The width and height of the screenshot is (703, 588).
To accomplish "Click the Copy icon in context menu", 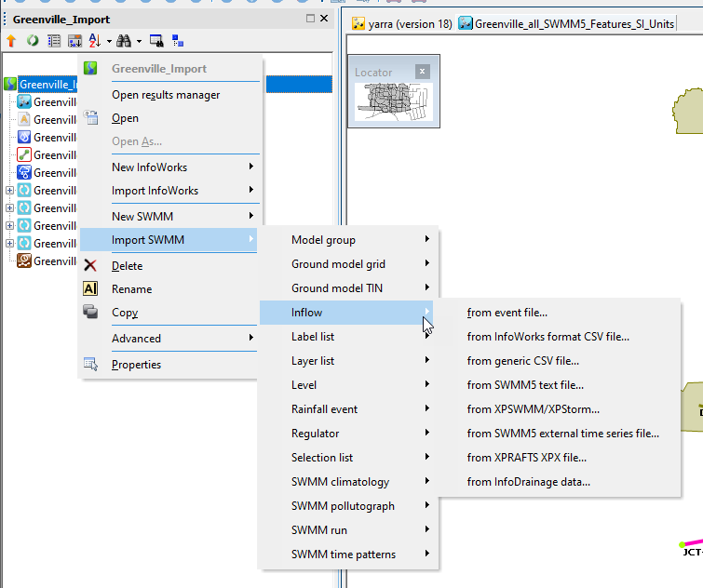I will (90, 312).
